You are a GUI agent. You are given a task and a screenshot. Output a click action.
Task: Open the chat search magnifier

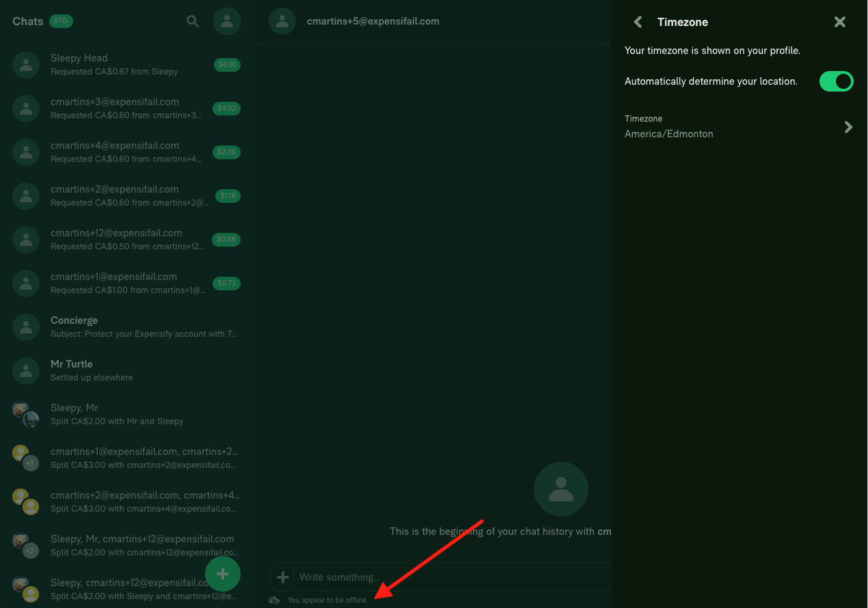pos(193,21)
